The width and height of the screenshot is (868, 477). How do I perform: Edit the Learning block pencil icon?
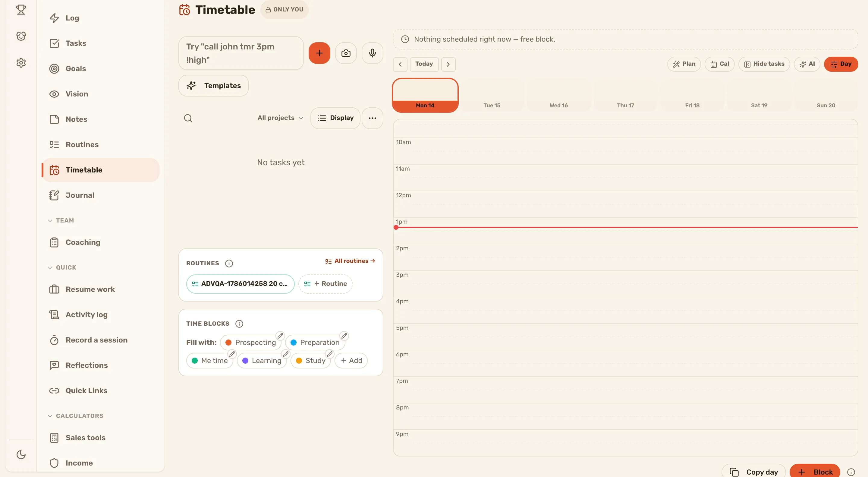(285, 354)
